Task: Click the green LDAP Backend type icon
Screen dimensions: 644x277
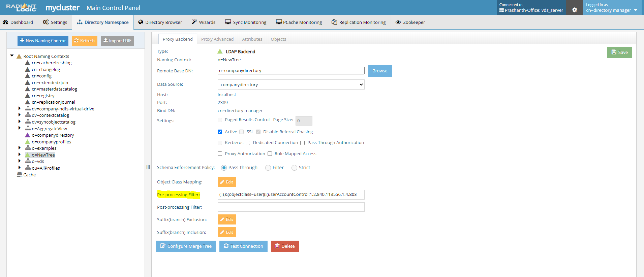Action: (x=220, y=51)
